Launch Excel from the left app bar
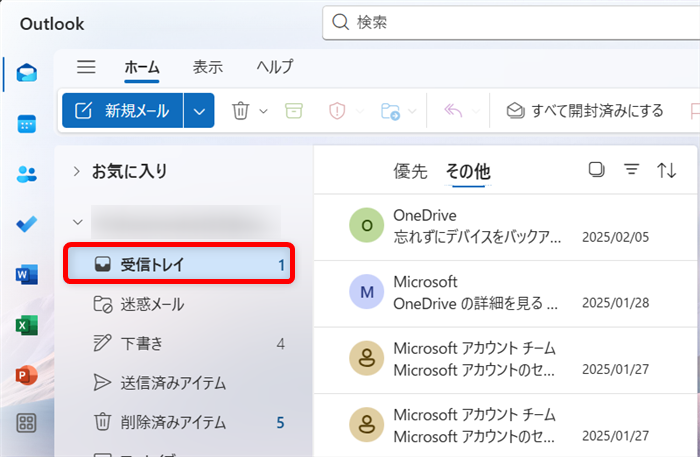 27,325
